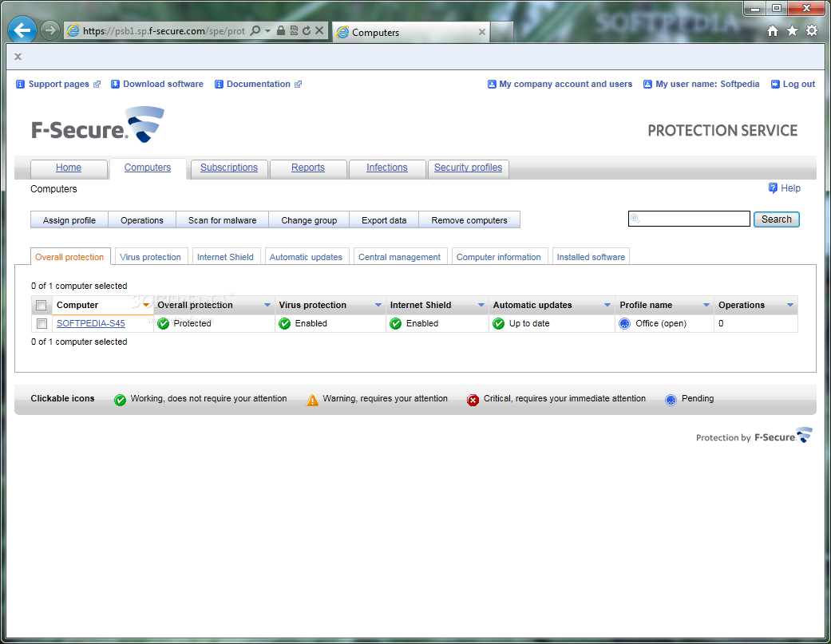This screenshot has height=644, width=831.
Task: Click the Remove computers button
Action: pos(469,220)
